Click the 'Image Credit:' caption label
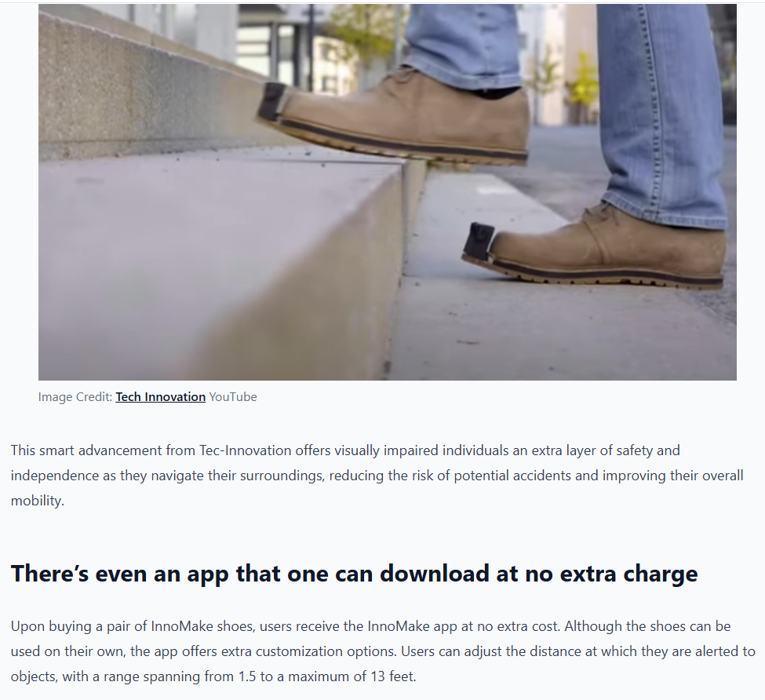This screenshot has width=765, height=700. 75,397
